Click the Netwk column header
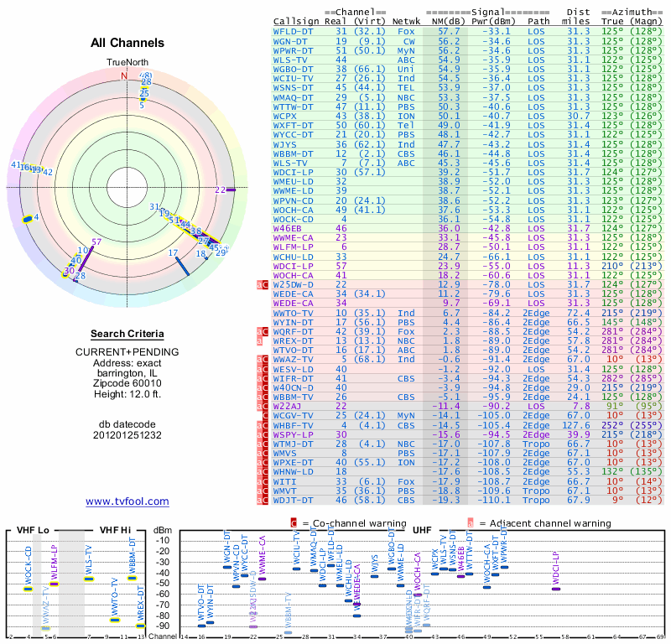This screenshot has width=671, height=644. (x=405, y=20)
